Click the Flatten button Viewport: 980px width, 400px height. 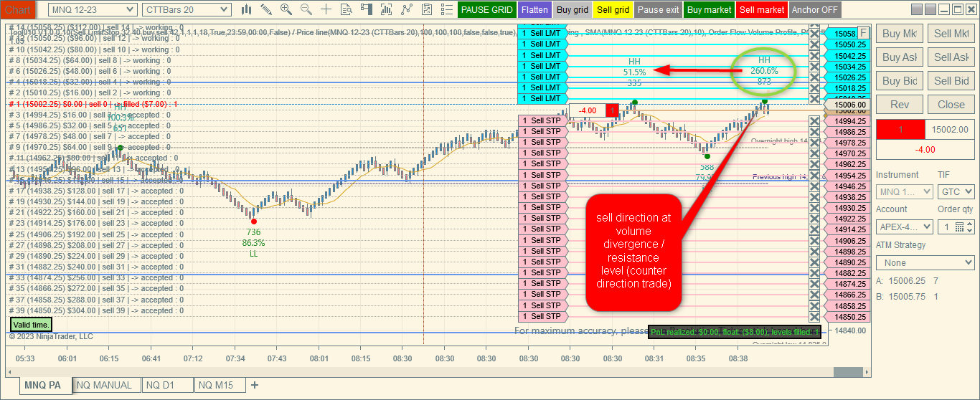(534, 10)
